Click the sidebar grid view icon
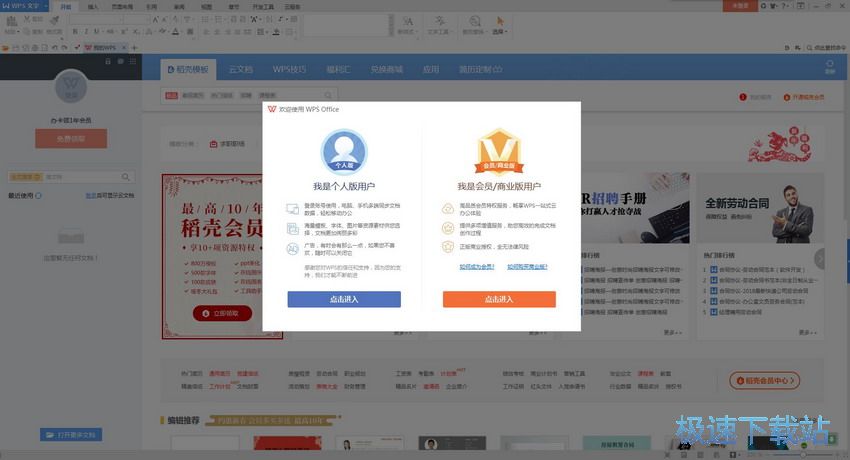Screen dimensions: 850x460 [x=132, y=61]
